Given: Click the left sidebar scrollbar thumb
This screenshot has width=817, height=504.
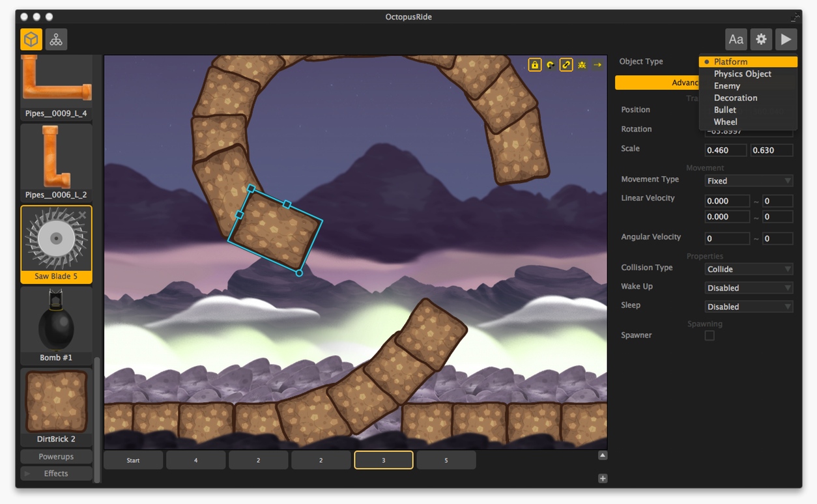Looking at the screenshot, I should pos(97,417).
